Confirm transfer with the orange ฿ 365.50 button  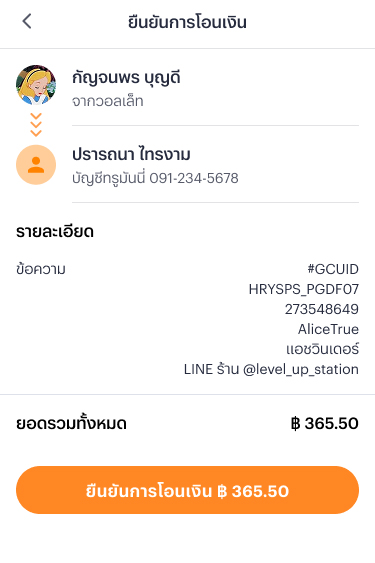187,490
